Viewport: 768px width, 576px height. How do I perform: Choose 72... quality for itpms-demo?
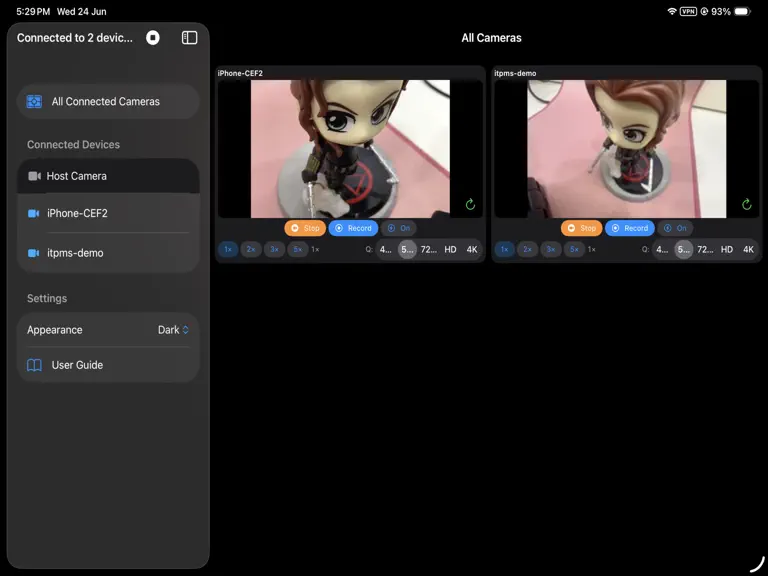pos(705,249)
